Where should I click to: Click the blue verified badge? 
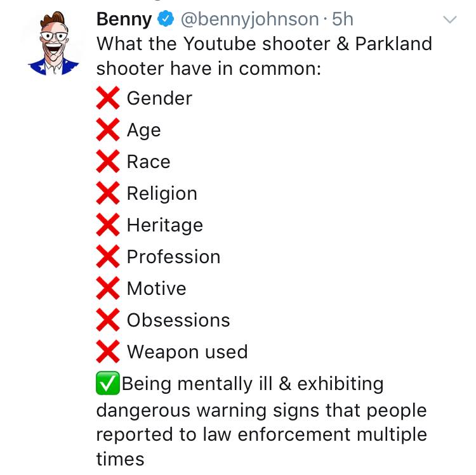pos(166,19)
